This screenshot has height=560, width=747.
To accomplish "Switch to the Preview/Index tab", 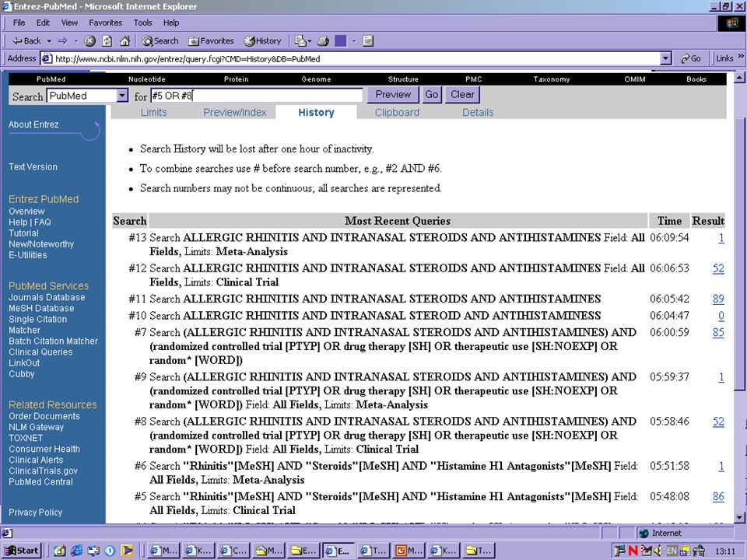I will click(x=235, y=112).
